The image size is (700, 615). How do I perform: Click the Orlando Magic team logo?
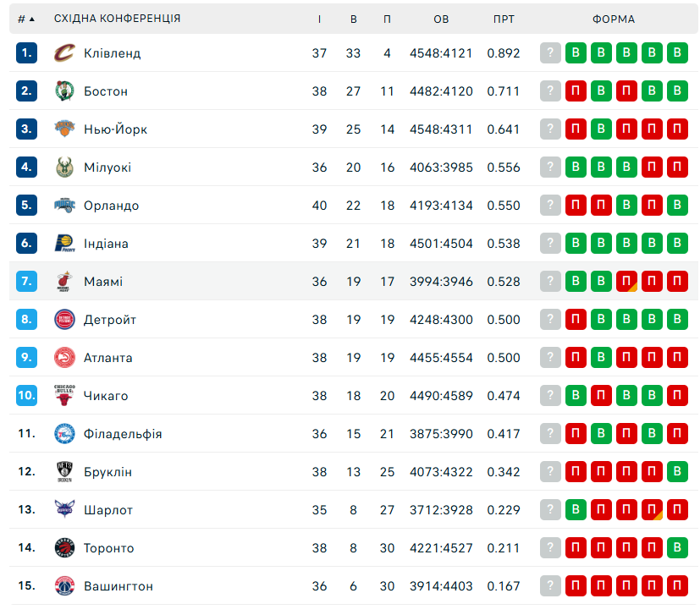click(64, 206)
